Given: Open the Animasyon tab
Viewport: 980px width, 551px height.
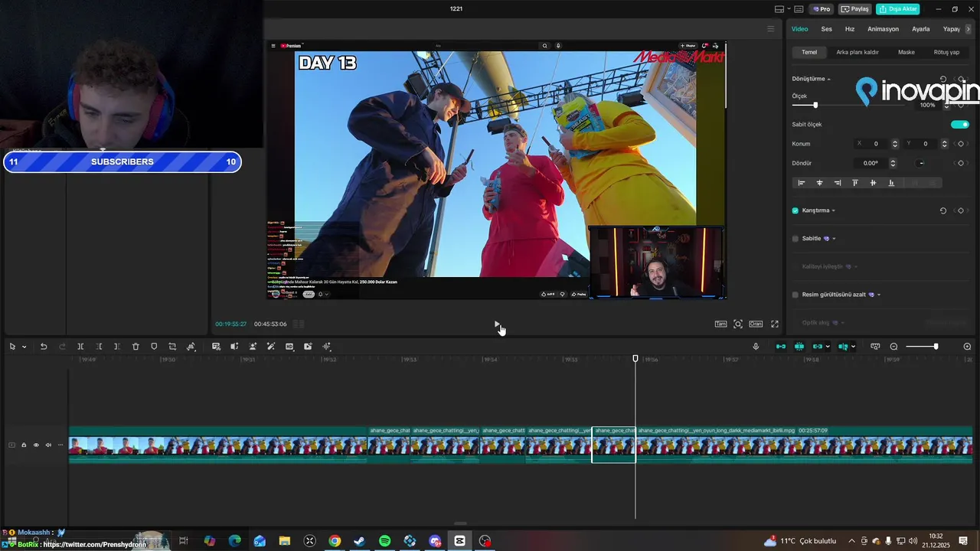Looking at the screenshot, I should (884, 29).
